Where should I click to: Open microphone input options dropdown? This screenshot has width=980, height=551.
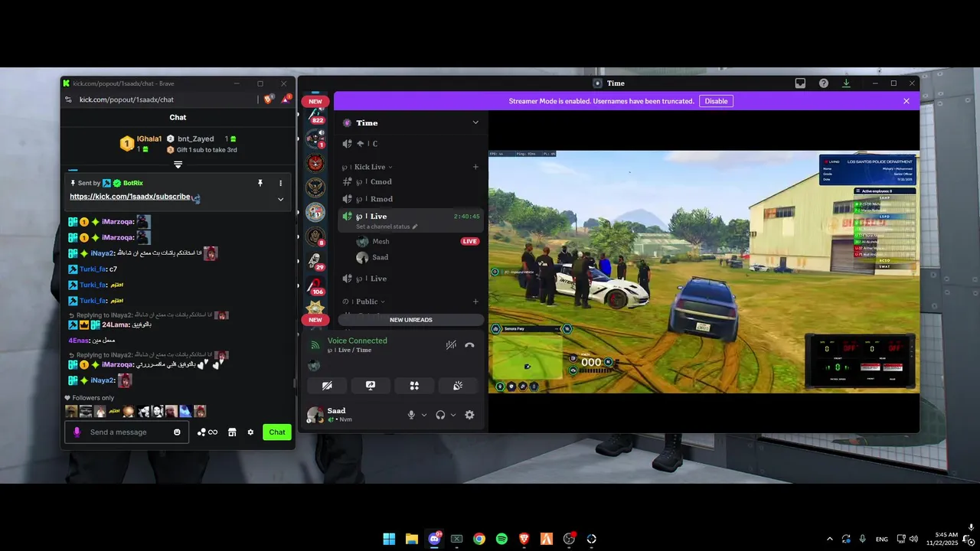click(x=424, y=415)
